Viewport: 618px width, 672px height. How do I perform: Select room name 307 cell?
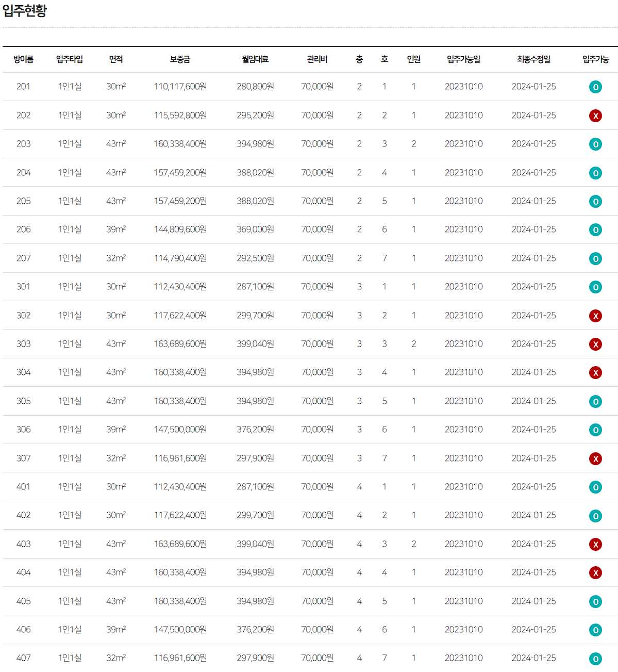coord(23,458)
